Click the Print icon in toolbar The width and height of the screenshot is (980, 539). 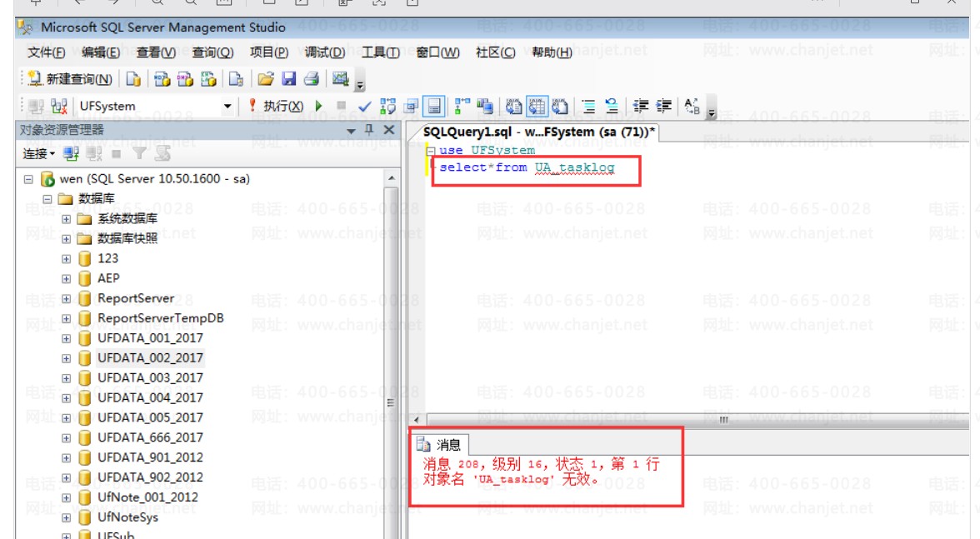click(x=312, y=78)
